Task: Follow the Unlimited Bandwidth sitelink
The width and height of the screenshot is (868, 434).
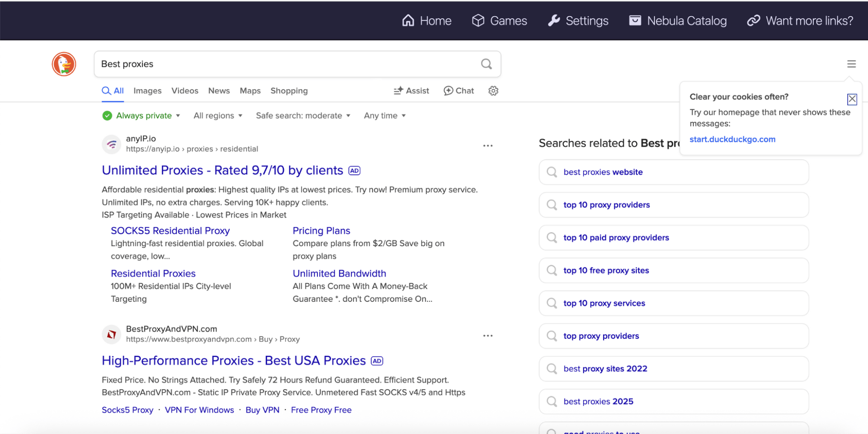Action: coord(340,273)
